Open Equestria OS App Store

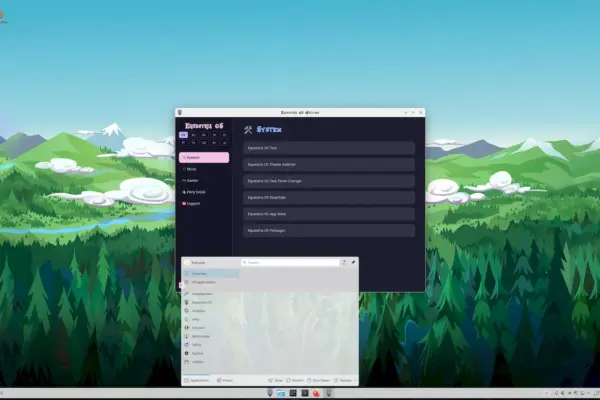329,214
